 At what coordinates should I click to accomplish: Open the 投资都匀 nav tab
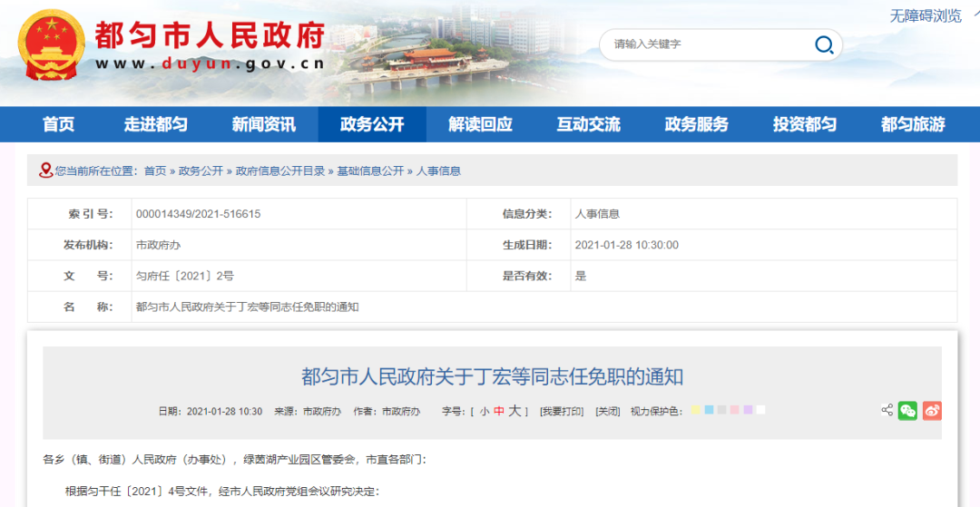(x=804, y=124)
